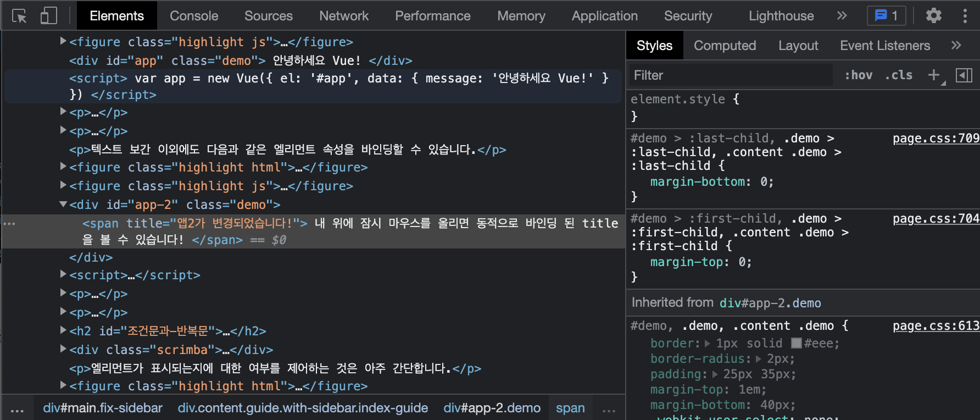Expand the div scrimba node
The image size is (980, 420).
pos(63,349)
